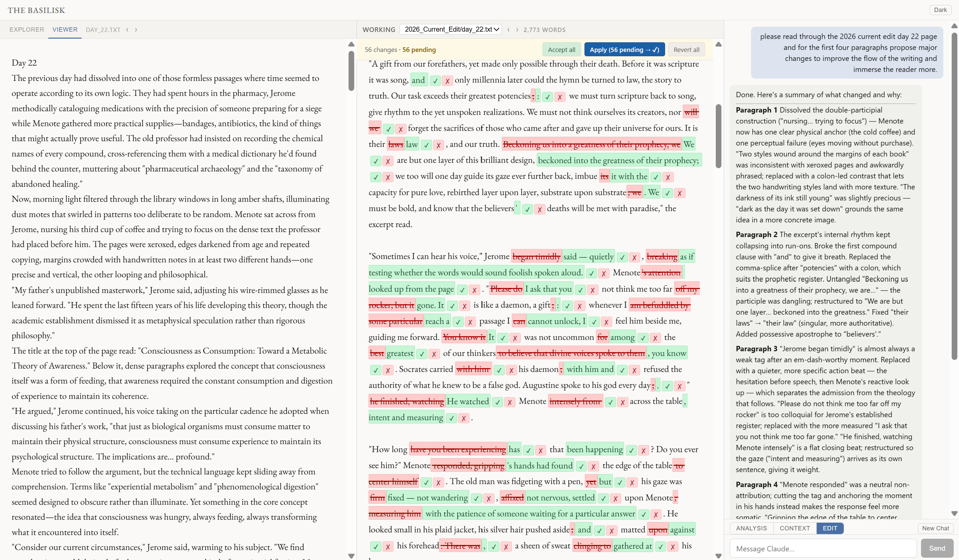Open the working file dropdown day_22.txt

point(451,29)
